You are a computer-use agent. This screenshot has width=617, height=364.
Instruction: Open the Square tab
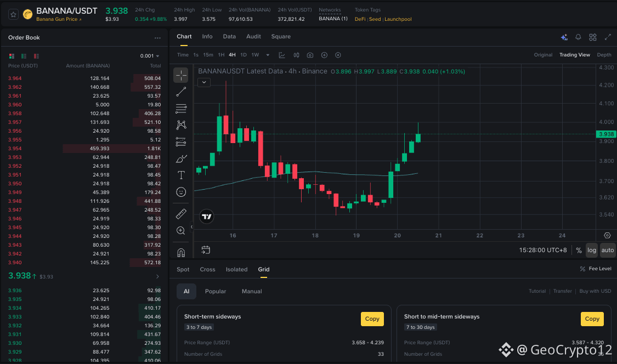click(x=281, y=37)
